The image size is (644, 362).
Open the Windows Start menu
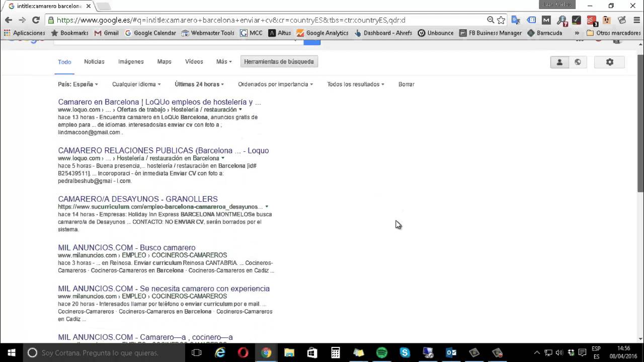click(x=12, y=353)
